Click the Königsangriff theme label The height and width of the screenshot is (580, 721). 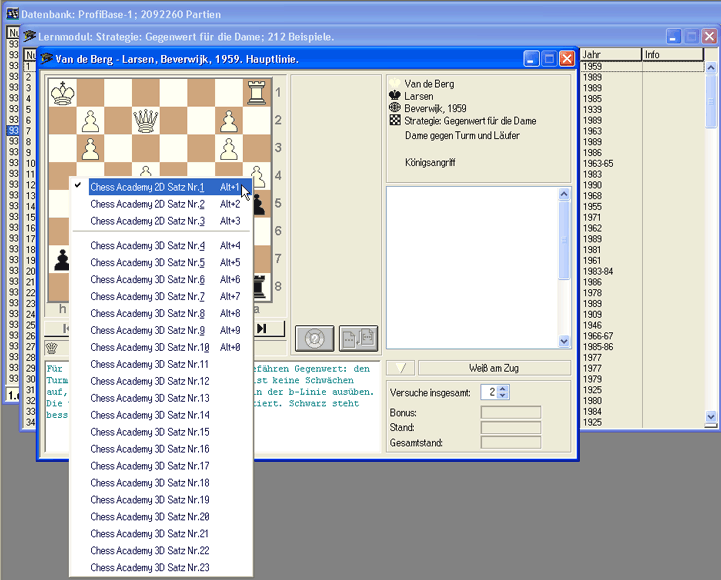pyautogui.click(x=430, y=162)
